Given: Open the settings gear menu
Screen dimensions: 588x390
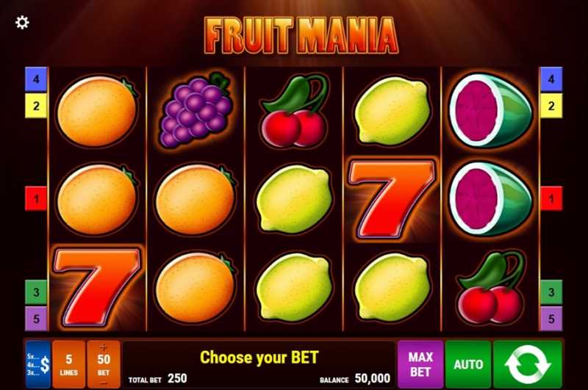Looking at the screenshot, I should pos(22,23).
